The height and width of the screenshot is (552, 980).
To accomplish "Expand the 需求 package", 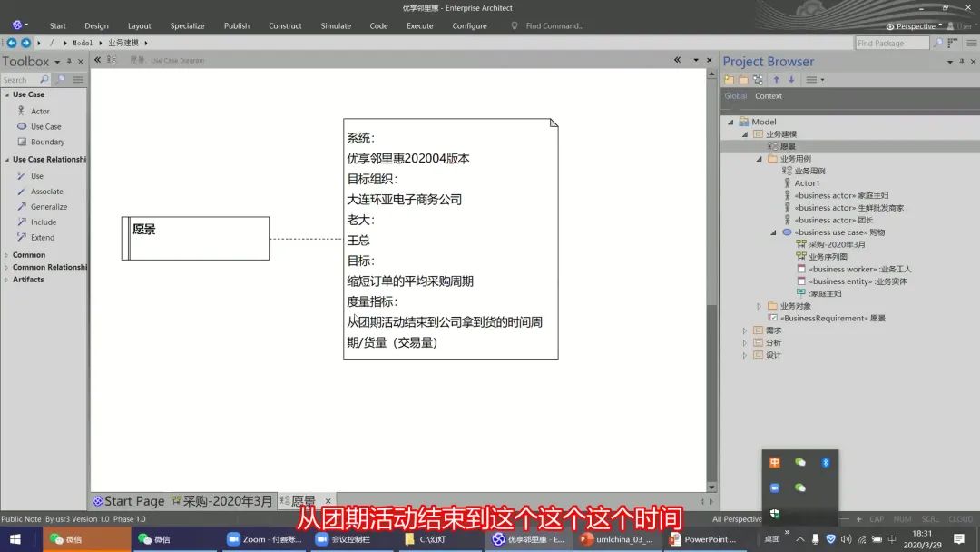I will (x=744, y=330).
